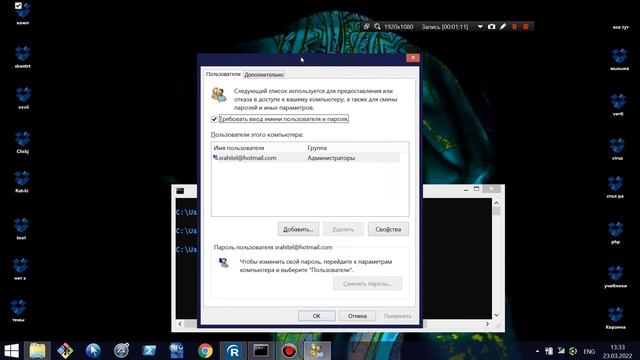
Task: Open Свойства for selected user
Action: tap(388, 229)
